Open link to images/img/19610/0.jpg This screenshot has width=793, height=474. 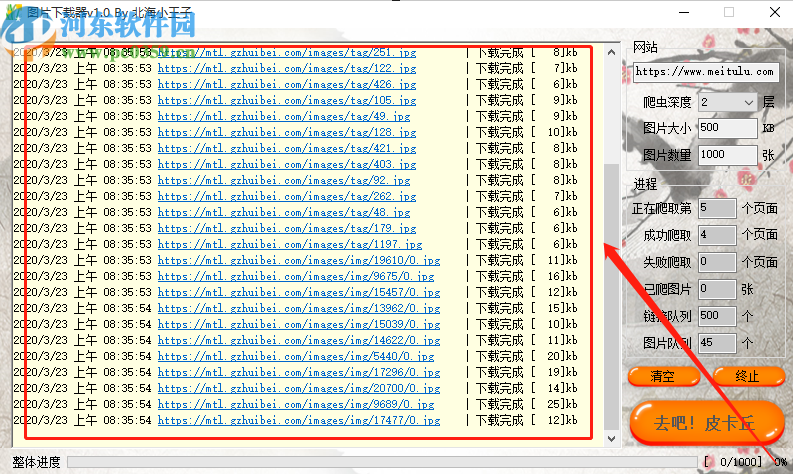[x=299, y=261]
